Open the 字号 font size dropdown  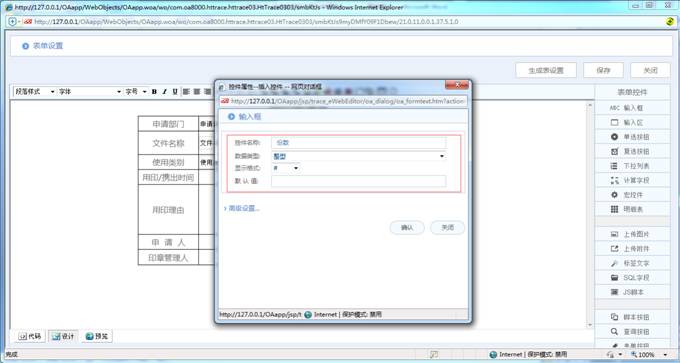tap(136, 92)
